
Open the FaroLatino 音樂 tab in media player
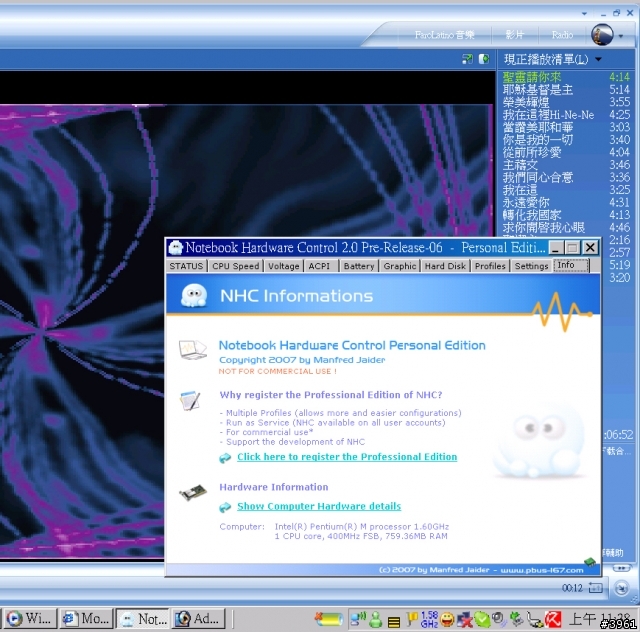pyautogui.click(x=444, y=35)
